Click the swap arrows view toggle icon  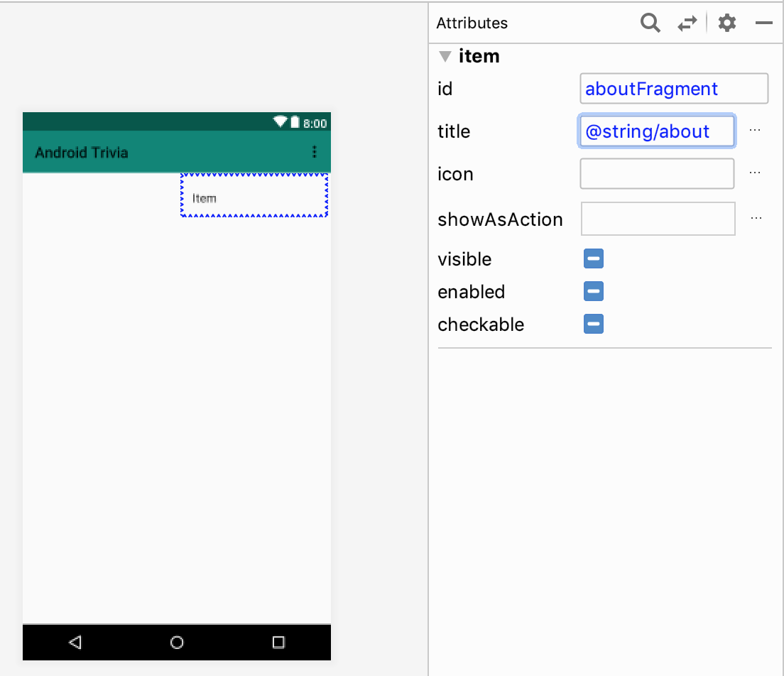(x=687, y=23)
